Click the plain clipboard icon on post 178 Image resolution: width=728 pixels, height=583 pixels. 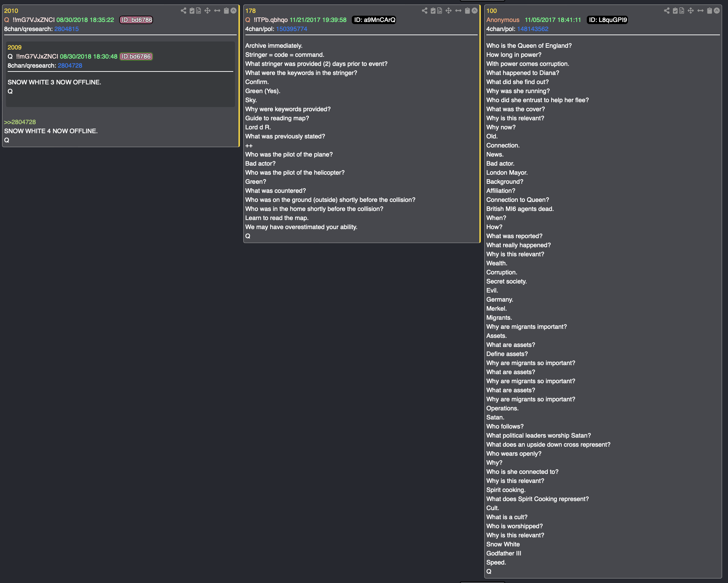click(x=468, y=11)
